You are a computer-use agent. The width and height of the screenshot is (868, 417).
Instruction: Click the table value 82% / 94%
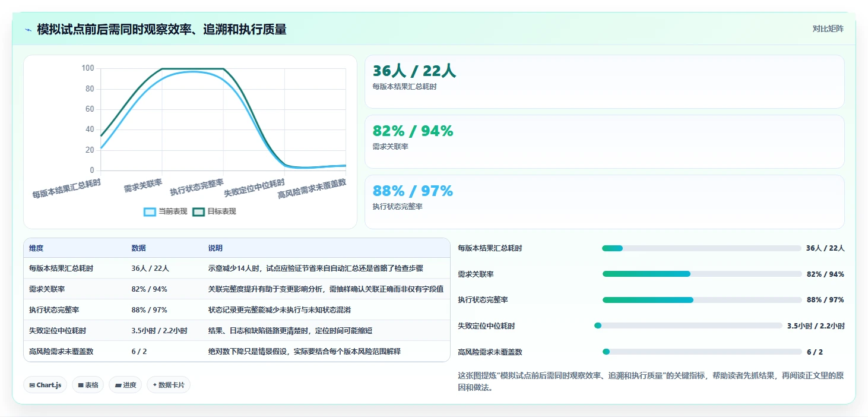[x=149, y=289]
